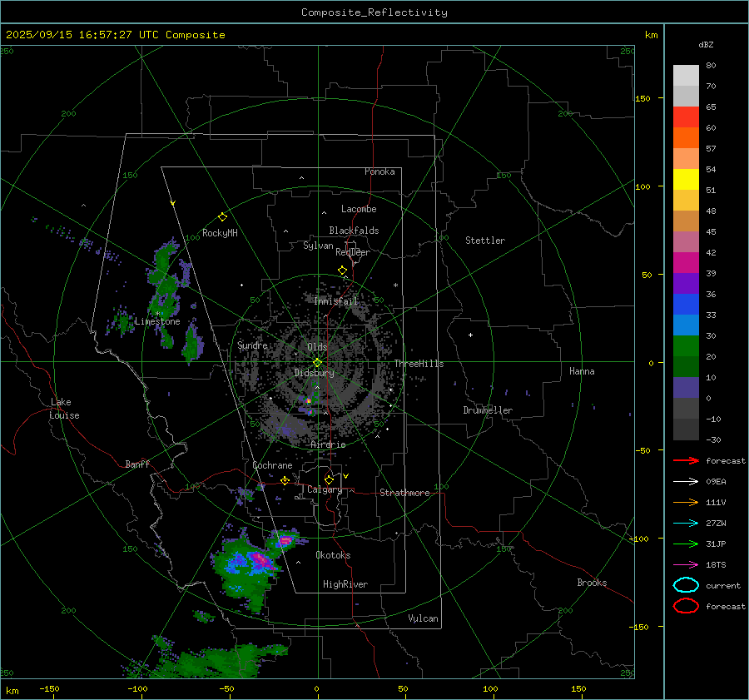Click small intense echo south of Didsbury
This screenshot has height=700, width=749.
pos(308,400)
